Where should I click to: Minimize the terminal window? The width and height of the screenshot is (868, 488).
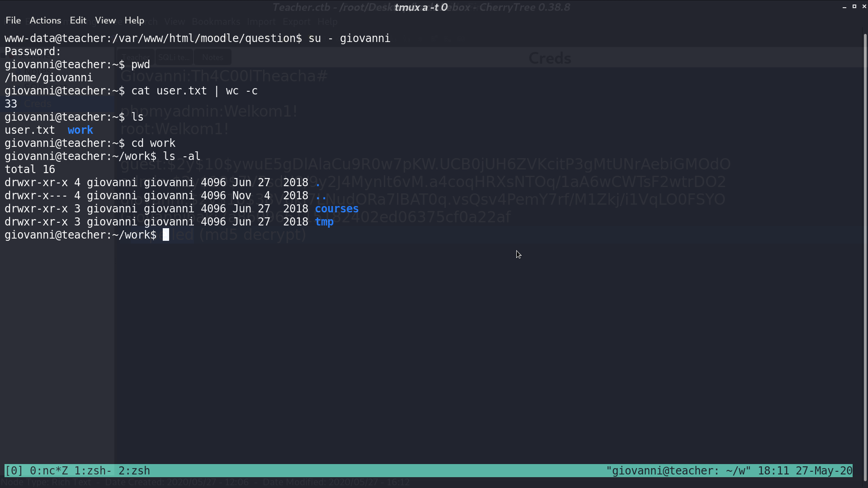[x=844, y=7]
